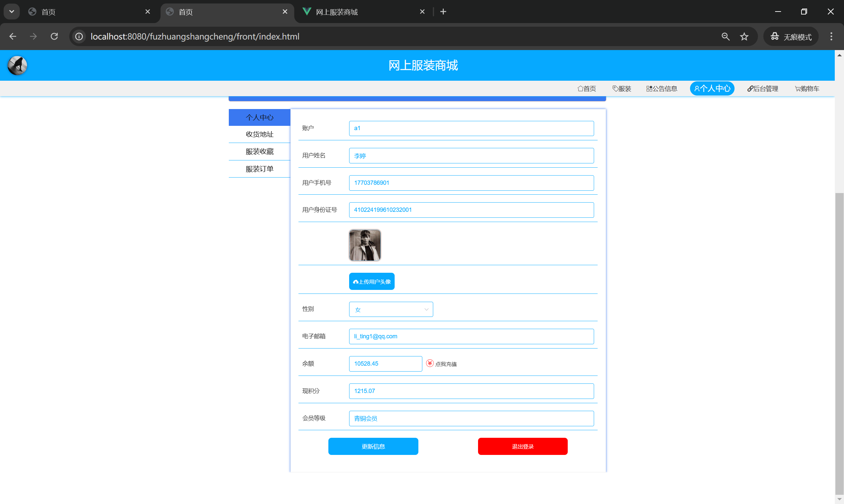Close the active 首页 tab
The width and height of the screenshot is (844, 504).
(x=285, y=12)
